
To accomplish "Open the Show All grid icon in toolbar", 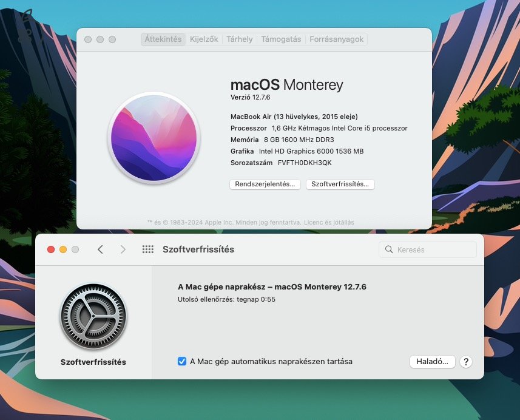I will [x=147, y=249].
